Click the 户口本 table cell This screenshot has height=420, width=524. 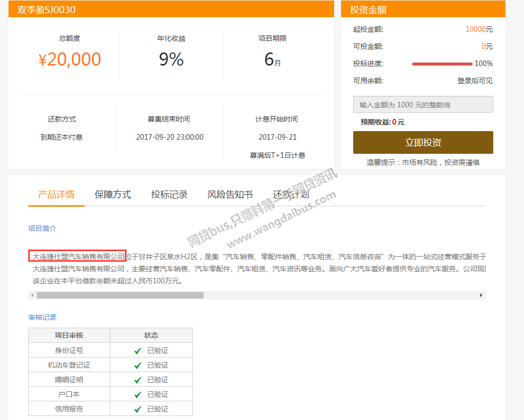(69, 394)
